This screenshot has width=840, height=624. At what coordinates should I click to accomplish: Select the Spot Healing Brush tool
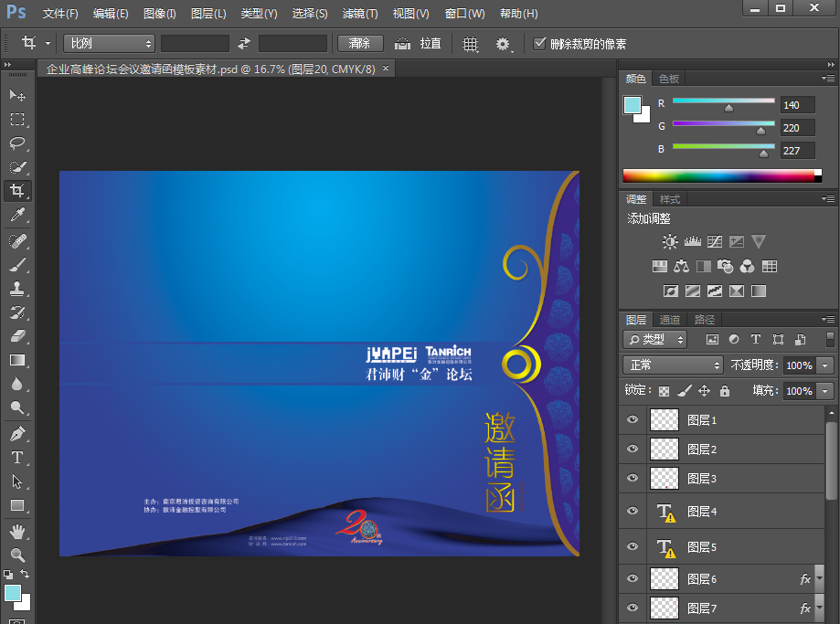tap(17, 241)
